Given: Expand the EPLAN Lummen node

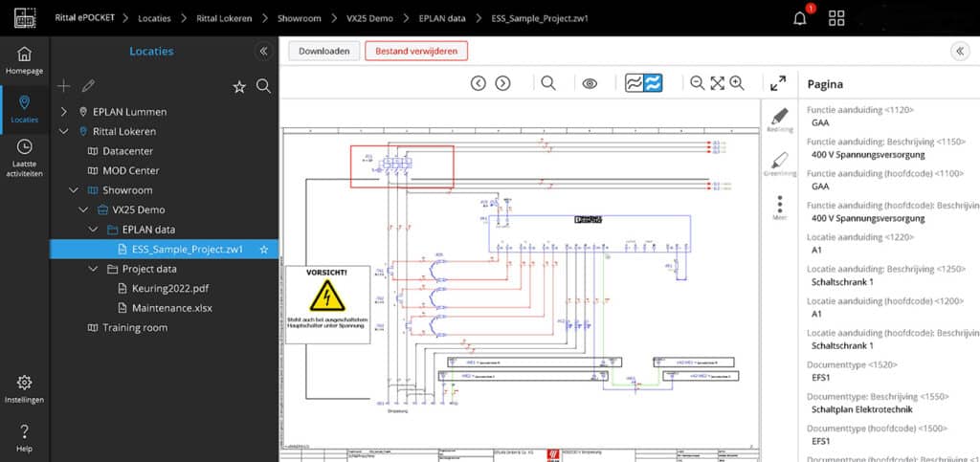Looking at the screenshot, I should coord(63,112).
